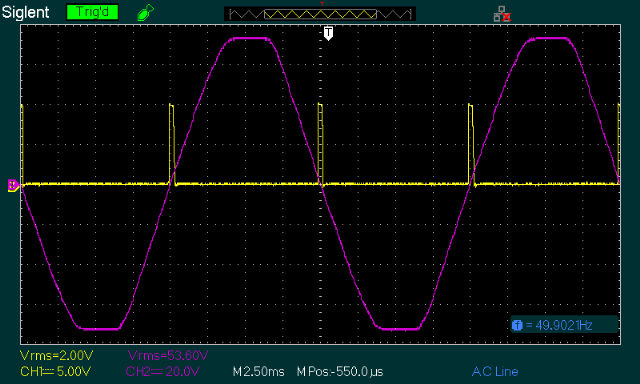Image resolution: width=640 pixels, height=384 pixels.
Task: Click the green probe icon
Action: 145,13
